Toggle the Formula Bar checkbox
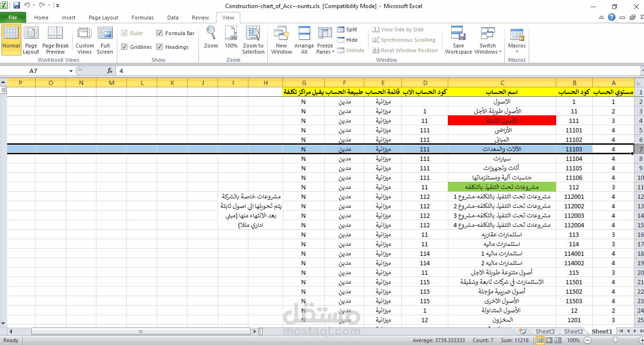The height and width of the screenshot is (345, 644). [160, 33]
